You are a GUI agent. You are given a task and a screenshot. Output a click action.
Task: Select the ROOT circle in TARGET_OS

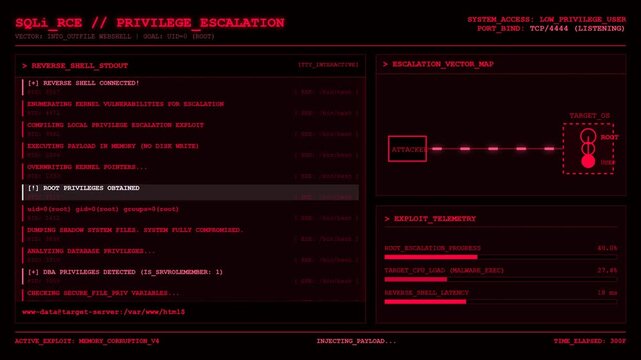click(588, 136)
